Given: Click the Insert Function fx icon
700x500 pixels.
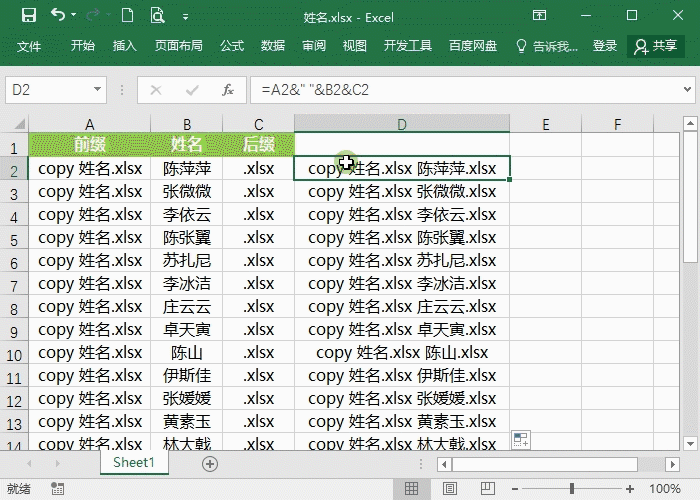Looking at the screenshot, I should click(x=228, y=91).
